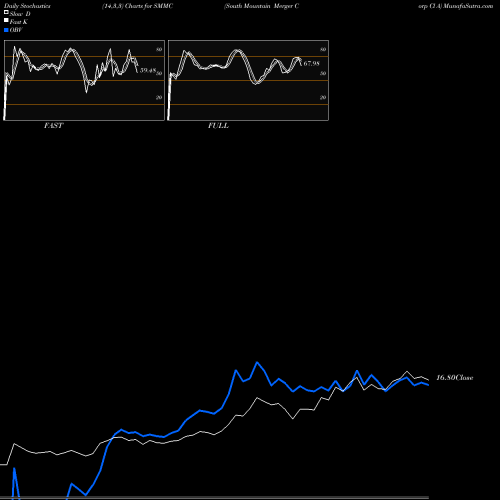Click the FAST stochastic chart label
The width and height of the screenshot is (500, 500).
click(x=53, y=126)
